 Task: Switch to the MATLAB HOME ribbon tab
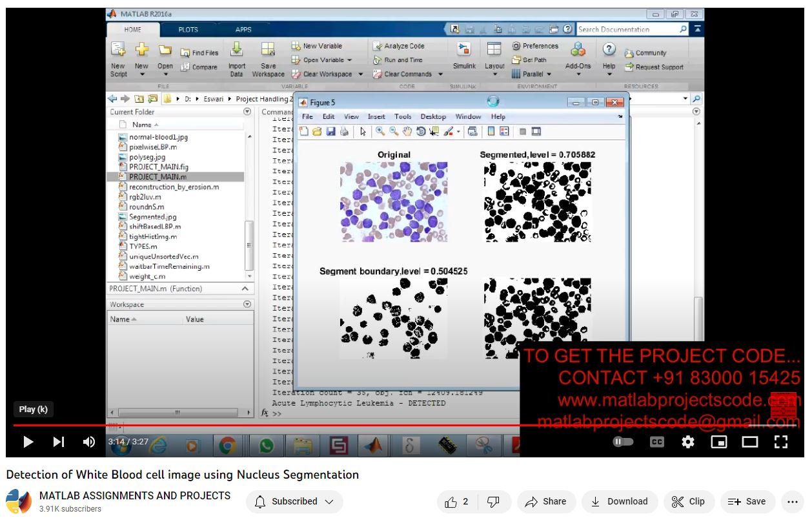133,29
